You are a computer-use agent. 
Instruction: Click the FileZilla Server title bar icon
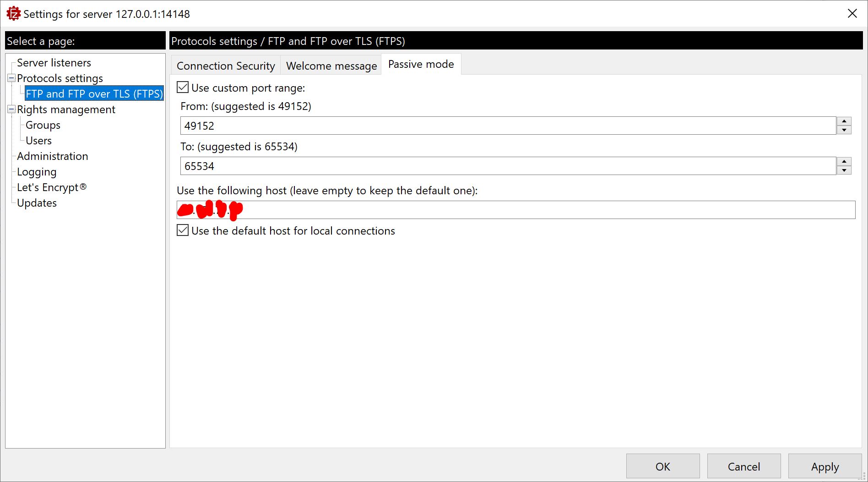tap(13, 14)
